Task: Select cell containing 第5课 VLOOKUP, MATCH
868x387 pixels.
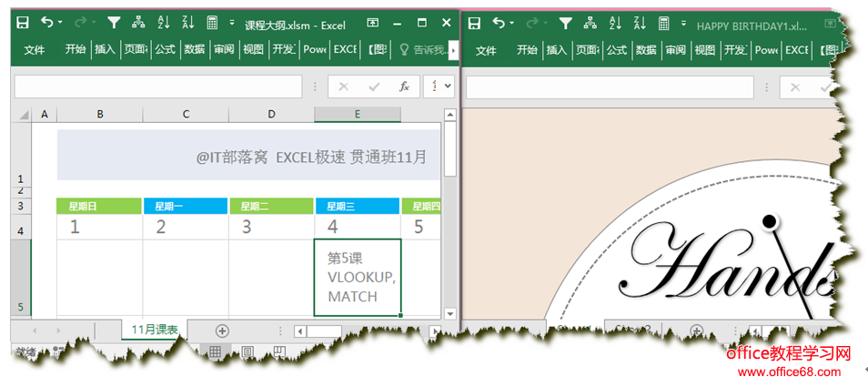Action: coord(357,277)
